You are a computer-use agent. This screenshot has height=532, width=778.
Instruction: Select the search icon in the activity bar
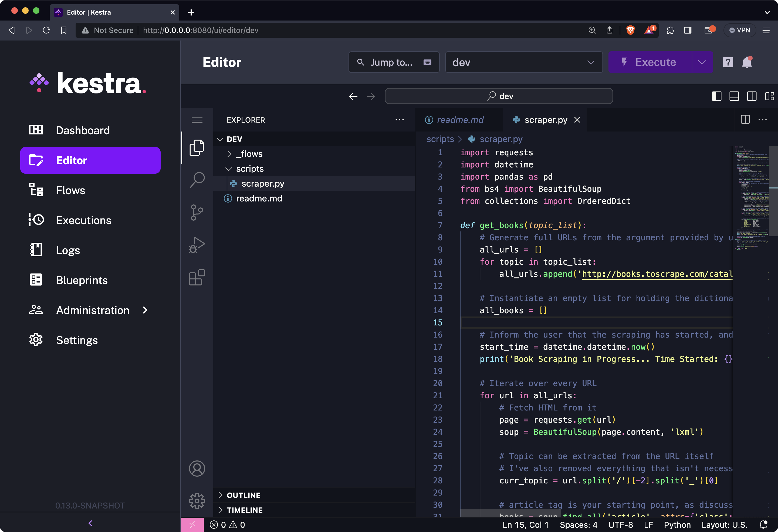tap(197, 180)
